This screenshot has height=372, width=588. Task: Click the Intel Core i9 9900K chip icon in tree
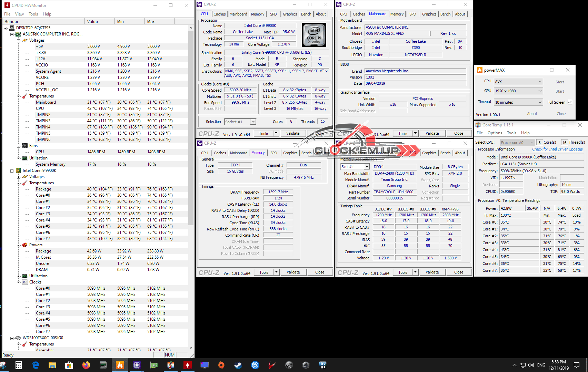pyautogui.click(x=18, y=170)
